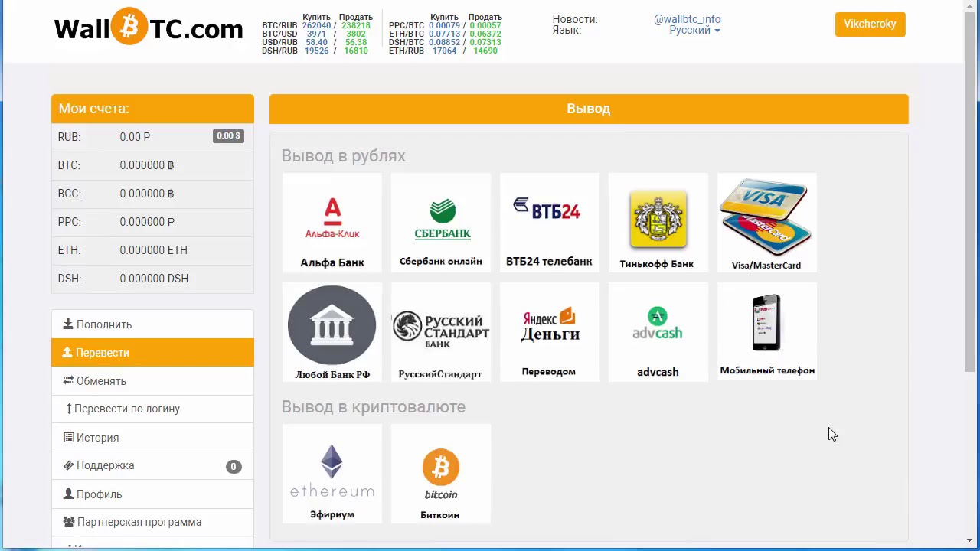Click the RUB account balance row
Image resolution: width=980 pixels, height=551 pixels.
point(152,137)
